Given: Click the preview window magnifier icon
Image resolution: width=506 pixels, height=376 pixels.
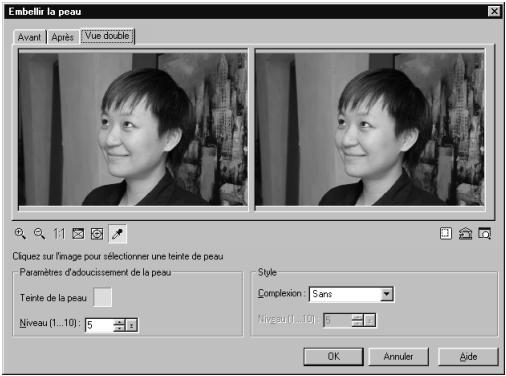Looking at the screenshot, I should (484, 233).
